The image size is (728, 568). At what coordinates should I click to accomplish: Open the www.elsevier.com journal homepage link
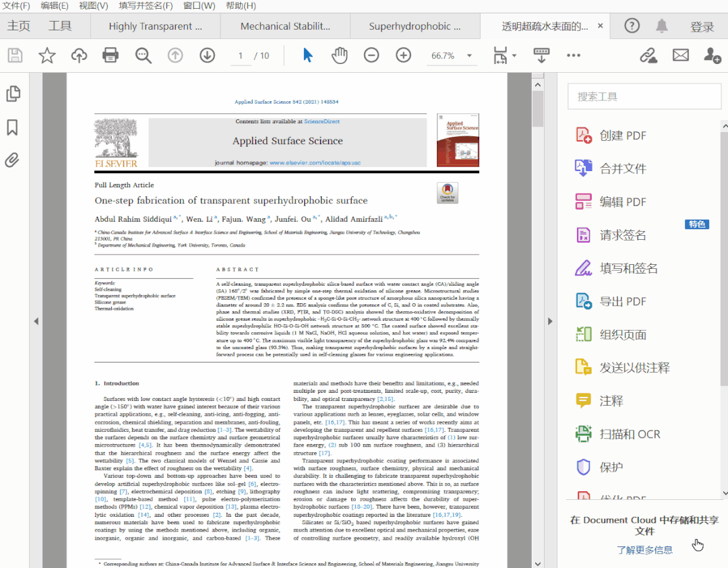pos(315,163)
